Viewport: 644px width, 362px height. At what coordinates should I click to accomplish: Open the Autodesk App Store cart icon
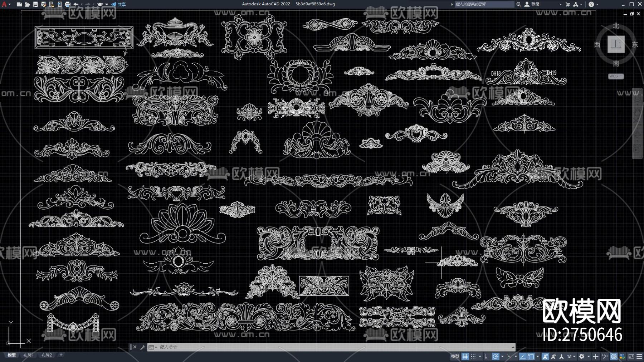tap(568, 4)
